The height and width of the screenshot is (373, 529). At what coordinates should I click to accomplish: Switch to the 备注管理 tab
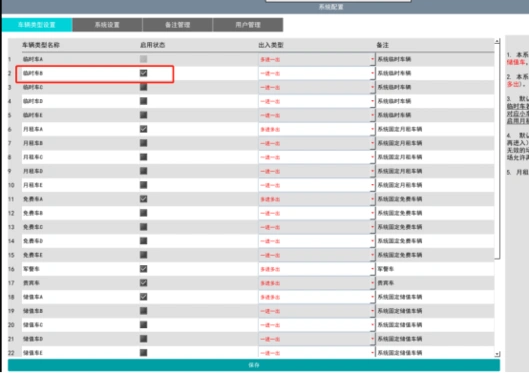tap(177, 25)
